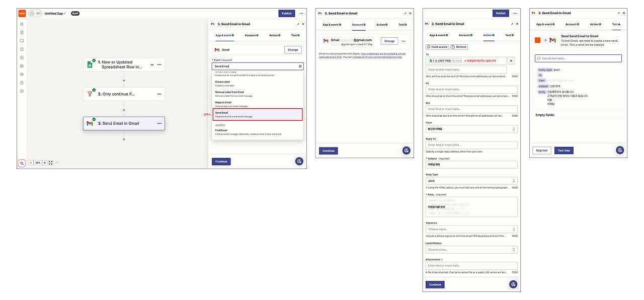Click the Skip test button
644x300 pixels.
coord(541,151)
